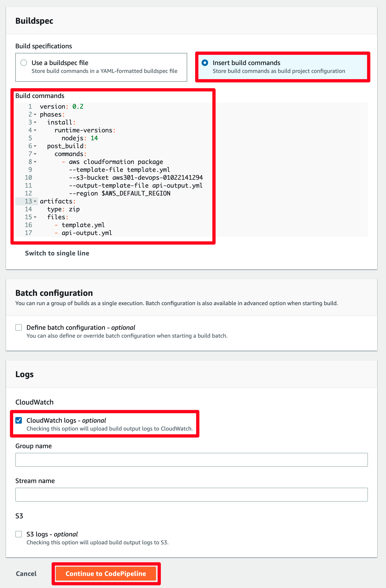Place cursor on the nodejs: 14 line

pos(80,138)
